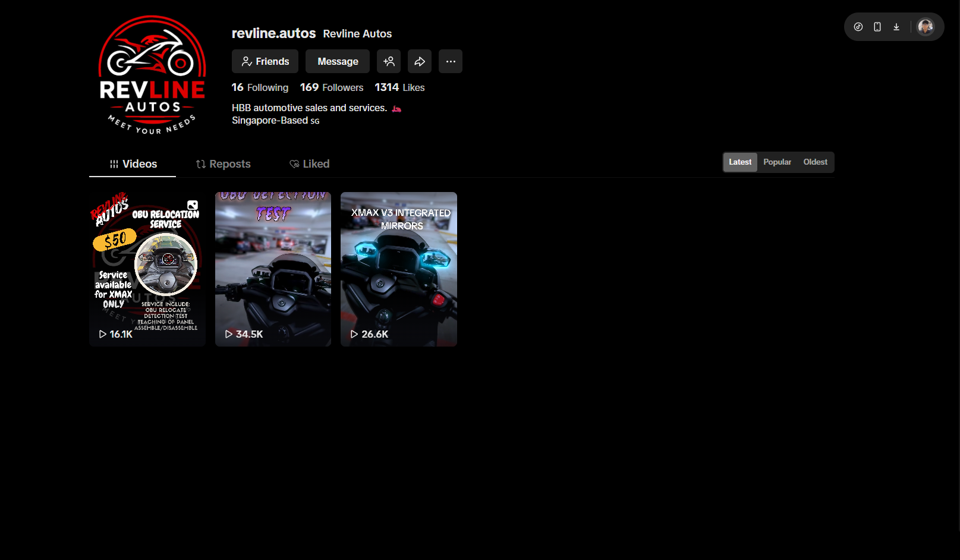Image resolution: width=960 pixels, height=560 pixels.
Task: Select the Videos tab
Action: click(x=133, y=164)
